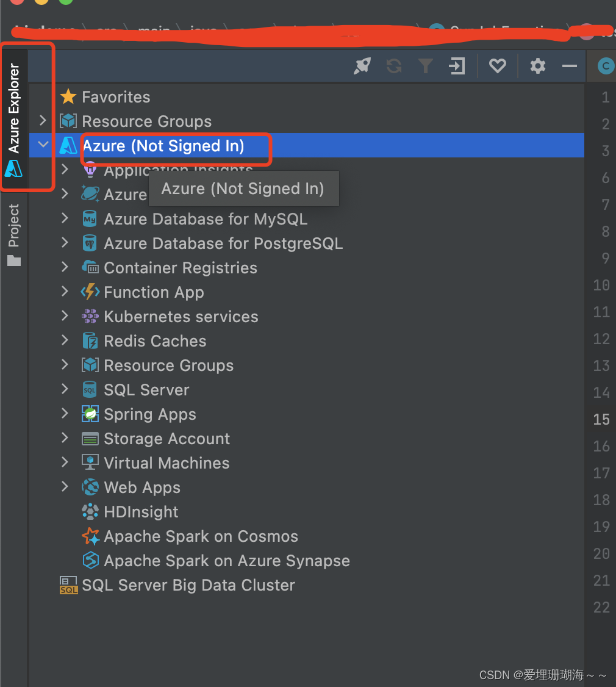Image resolution: width=616 pixels, height=687 pixels.
Task: Select the SQL Server label under Azure
Action: 146,390
